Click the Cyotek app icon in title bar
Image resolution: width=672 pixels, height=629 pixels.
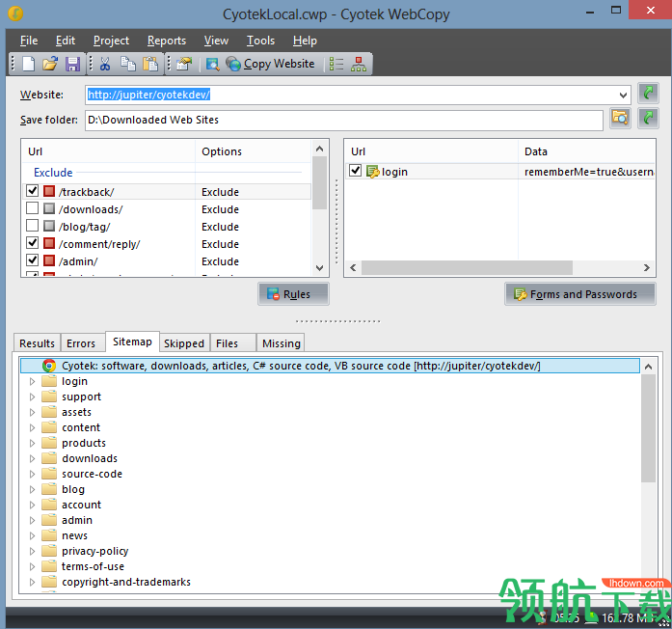click(x=15, y=14)
